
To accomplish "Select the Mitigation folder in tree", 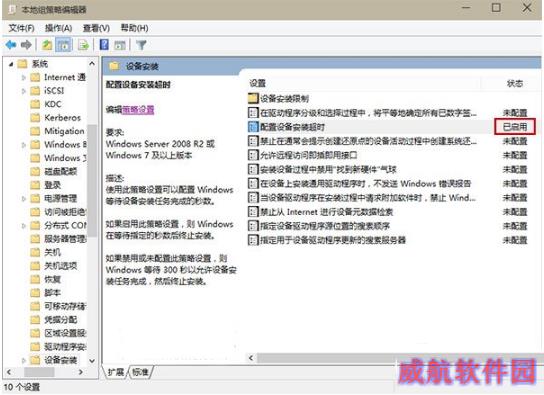I will 57,131.
